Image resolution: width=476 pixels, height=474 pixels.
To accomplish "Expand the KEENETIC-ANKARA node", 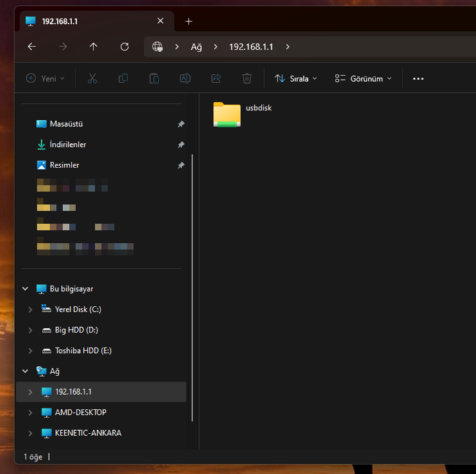I will 30,433.
